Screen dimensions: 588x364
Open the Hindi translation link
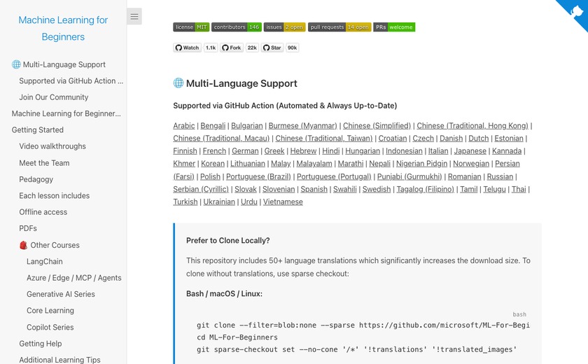[330, 151]
